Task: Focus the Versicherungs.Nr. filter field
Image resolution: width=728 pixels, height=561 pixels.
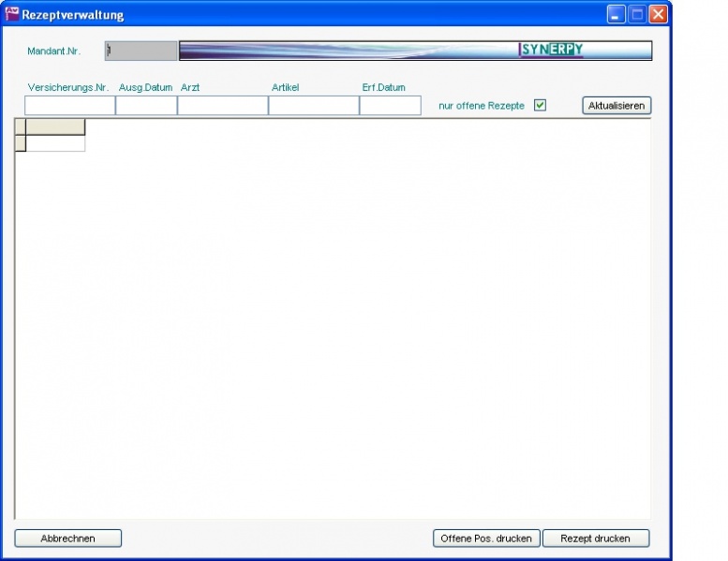Action: pos(69,106)
